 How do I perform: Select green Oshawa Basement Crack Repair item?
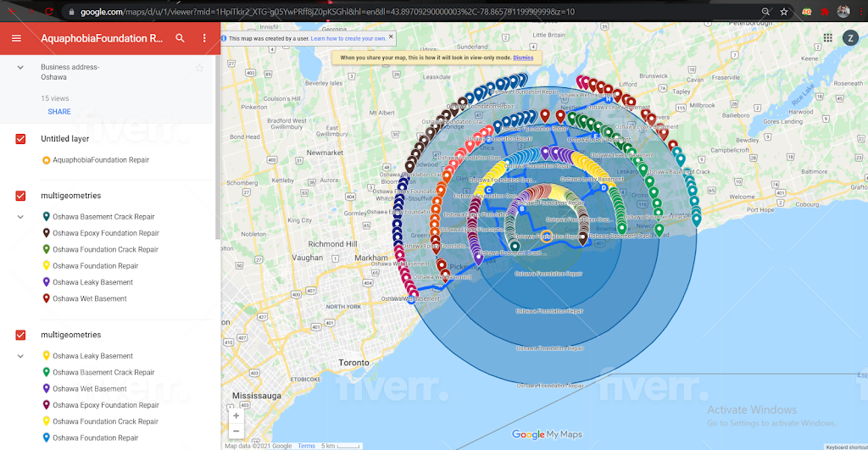tap(98, 373)
